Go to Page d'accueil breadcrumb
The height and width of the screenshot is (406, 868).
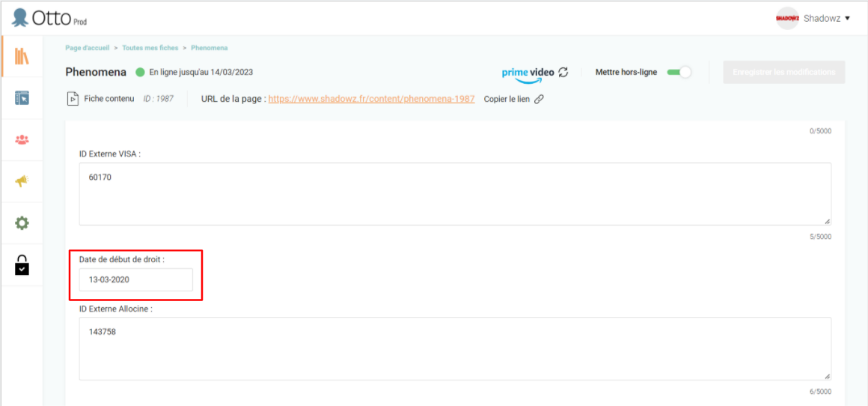click(x=88, y=48)
